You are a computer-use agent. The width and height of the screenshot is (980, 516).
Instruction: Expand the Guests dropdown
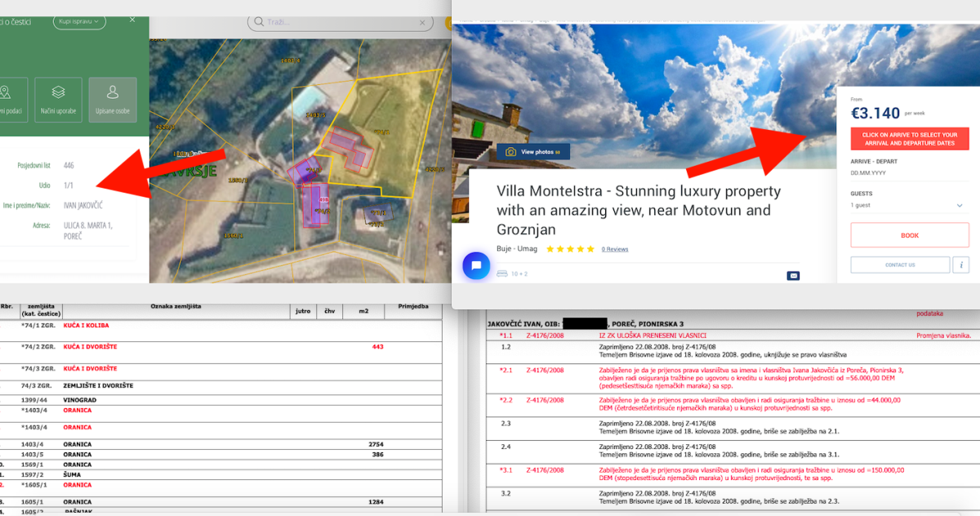(x=908, y=206)
